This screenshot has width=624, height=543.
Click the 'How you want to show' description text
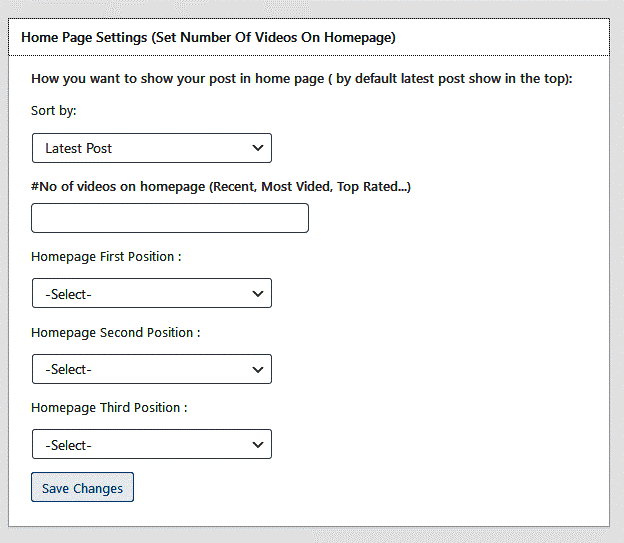[x=302, y=78]
